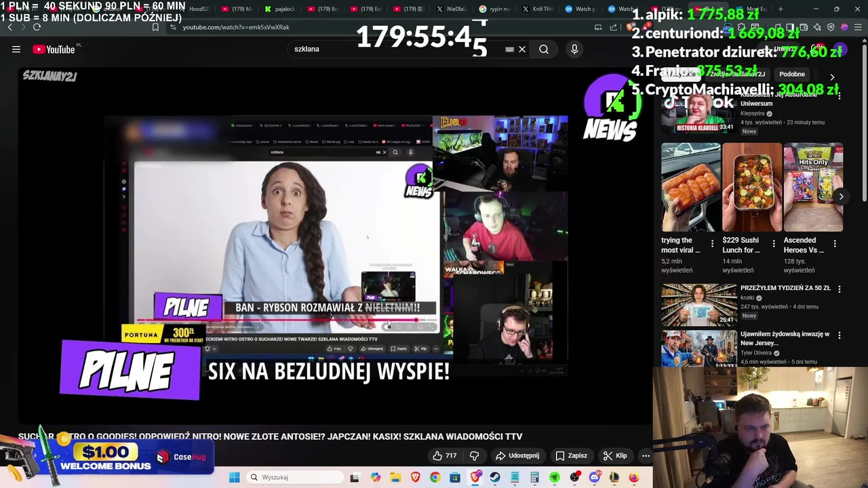This screenshot has height=488, width=868.
Task: Open options menu for Klepsydra video
Action: coord(839,96)
